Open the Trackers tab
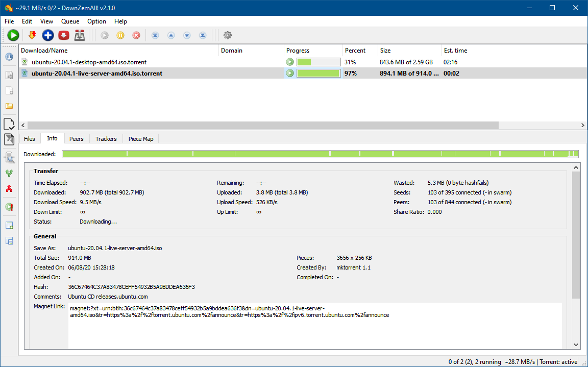Image resolution: width=588 pixels, height=367 pixels. click(106, 139)
